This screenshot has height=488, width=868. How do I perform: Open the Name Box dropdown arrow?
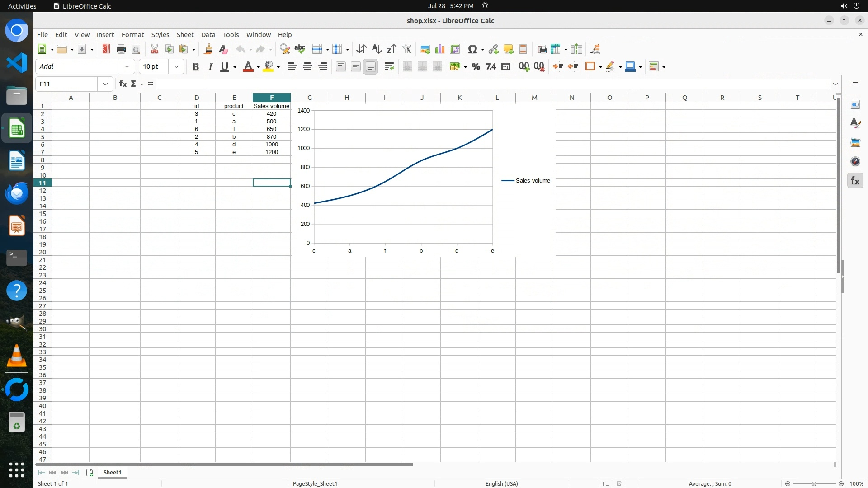pos(105,84)
